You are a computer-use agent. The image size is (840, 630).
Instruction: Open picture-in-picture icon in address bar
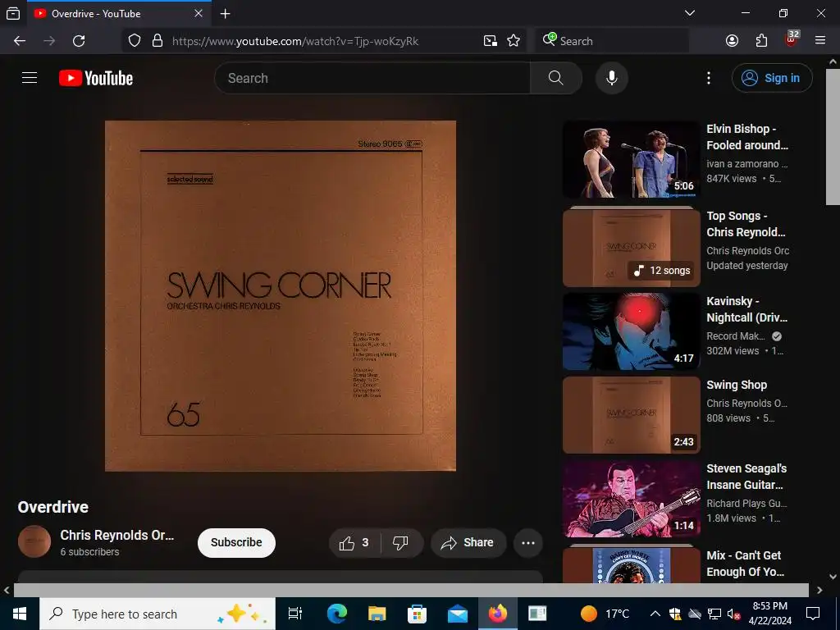tap(491, 41)
